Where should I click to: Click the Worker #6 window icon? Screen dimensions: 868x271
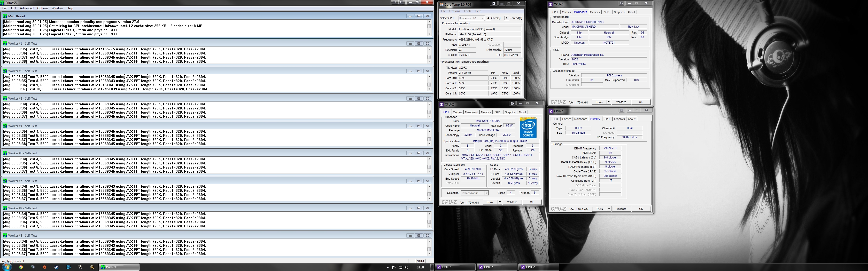coord(5,180)
